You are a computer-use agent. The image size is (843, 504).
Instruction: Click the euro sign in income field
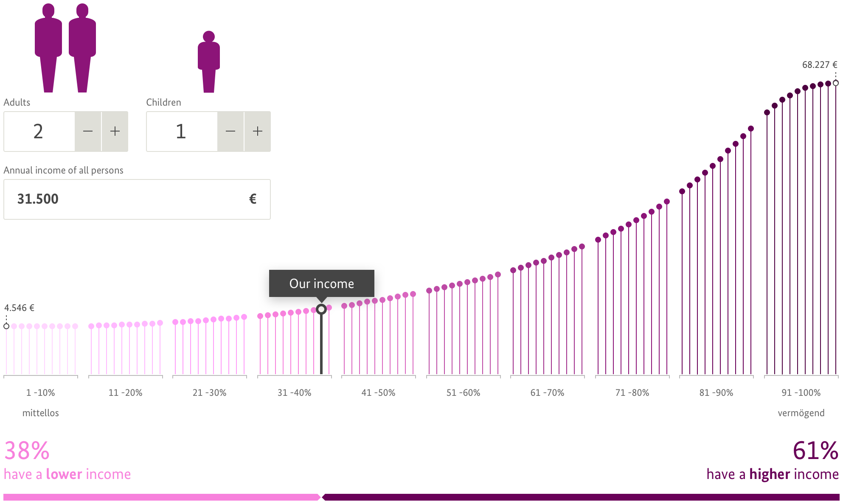[x=253, y=199]
